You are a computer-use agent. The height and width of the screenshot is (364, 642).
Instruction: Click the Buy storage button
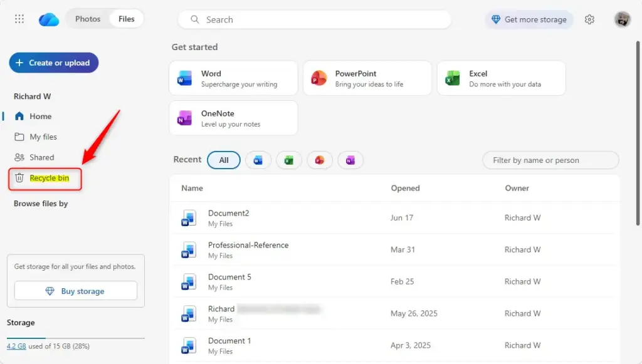coord(76,291)
